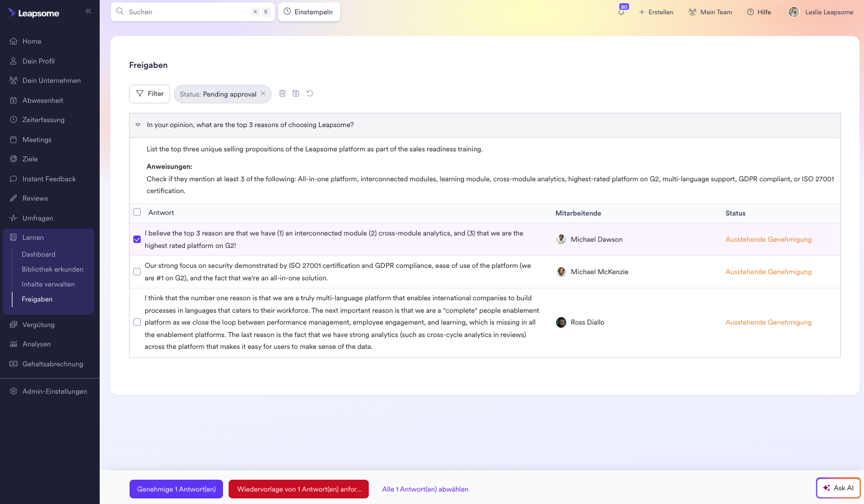This screenshot has height=504, width=864.
Task: Click Ausstehende Genehmigung status for Michael Dawson
Action: point(769,239)
